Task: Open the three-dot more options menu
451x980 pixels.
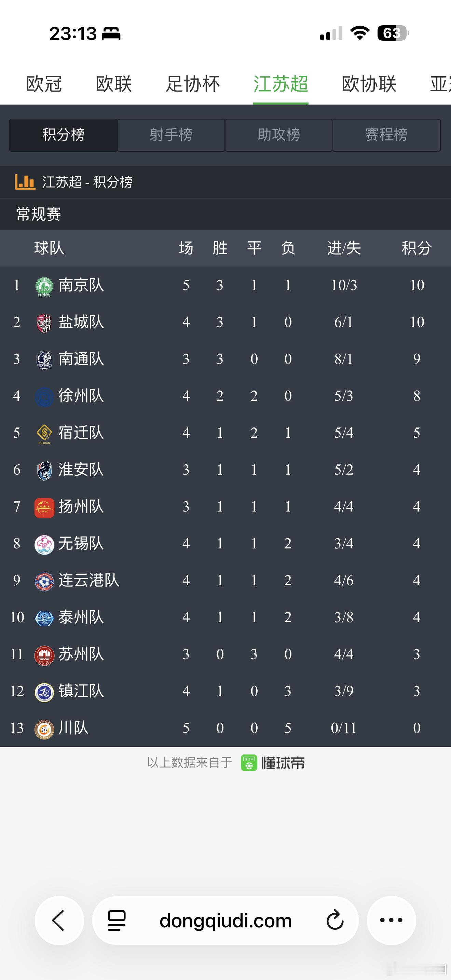Action: 391,920
